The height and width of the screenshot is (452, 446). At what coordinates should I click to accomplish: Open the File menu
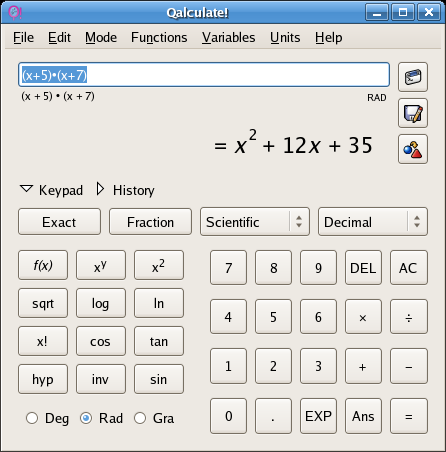(23, 37)
